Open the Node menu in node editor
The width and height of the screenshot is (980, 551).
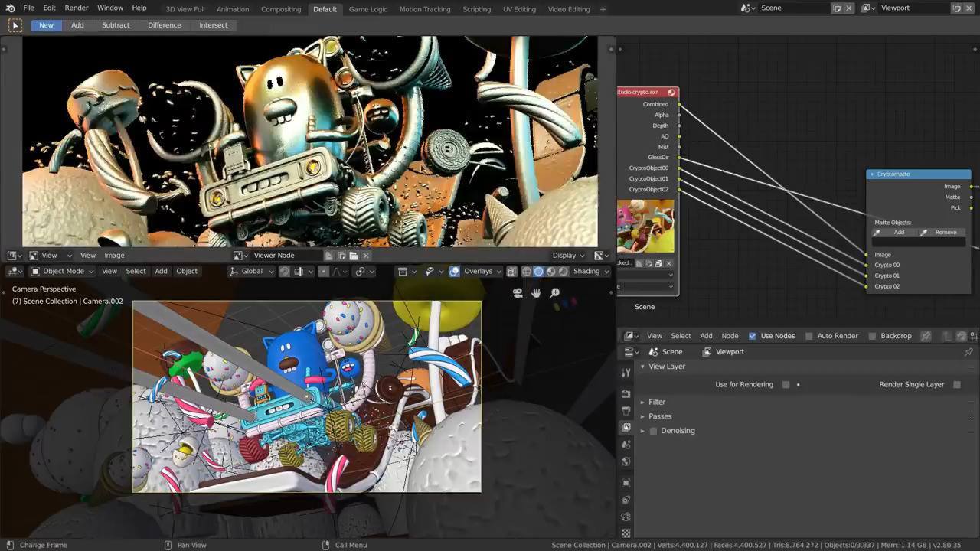pyautogui.click(x=730, y=336)
